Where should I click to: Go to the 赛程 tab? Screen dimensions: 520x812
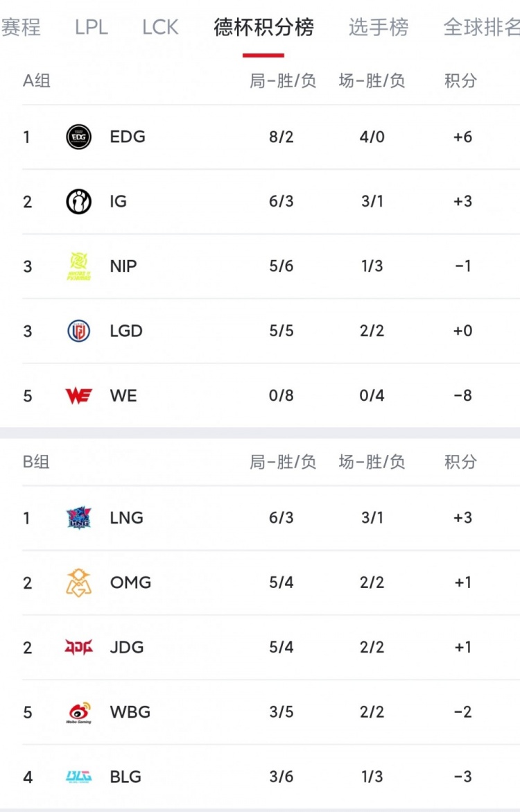[21, 28]
